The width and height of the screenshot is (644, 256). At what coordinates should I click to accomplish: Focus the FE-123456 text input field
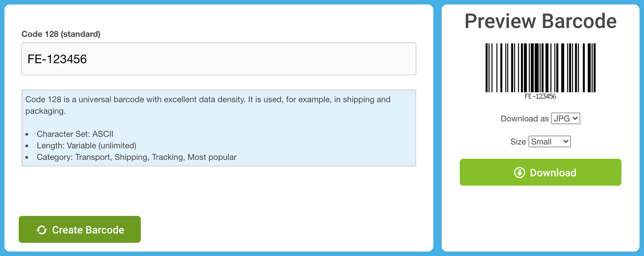pyautogui.click(x=219, y=59)
